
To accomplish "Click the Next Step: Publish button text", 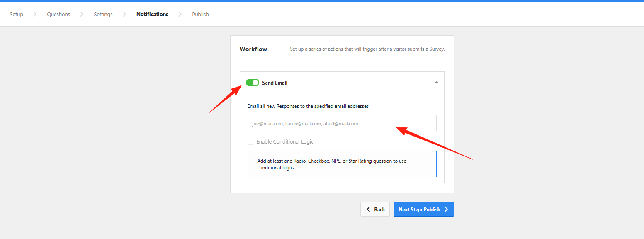I will [419, 210].
